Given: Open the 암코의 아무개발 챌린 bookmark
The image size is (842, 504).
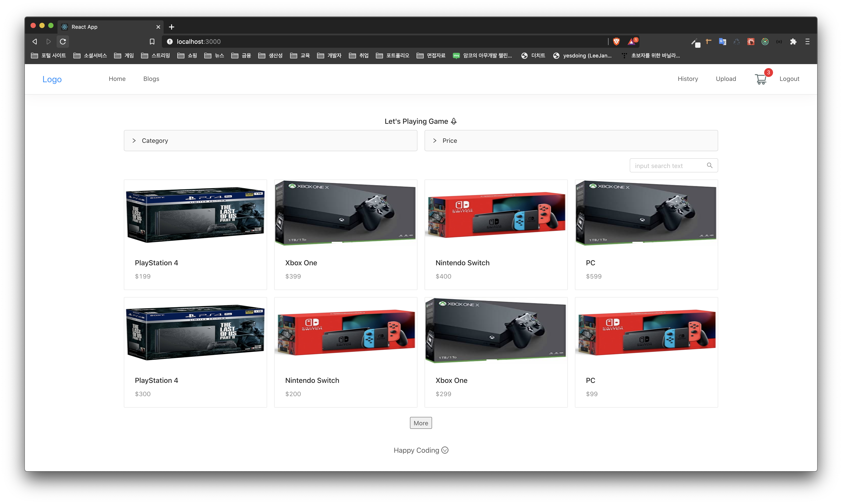Looking at the screenshot, I should pyautogui.click(x=482, y=55).
